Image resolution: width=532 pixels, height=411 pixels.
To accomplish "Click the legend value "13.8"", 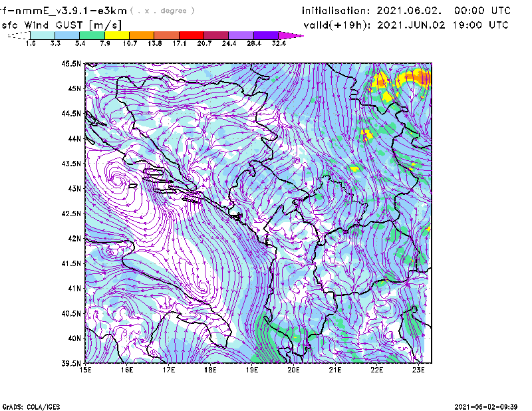I will 154,43.
